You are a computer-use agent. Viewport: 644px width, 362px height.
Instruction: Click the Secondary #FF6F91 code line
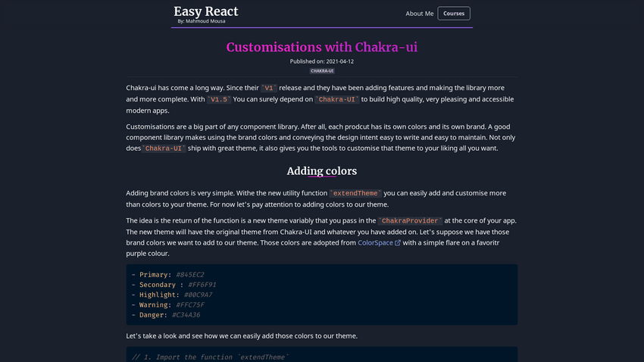(x=174, y=285)
